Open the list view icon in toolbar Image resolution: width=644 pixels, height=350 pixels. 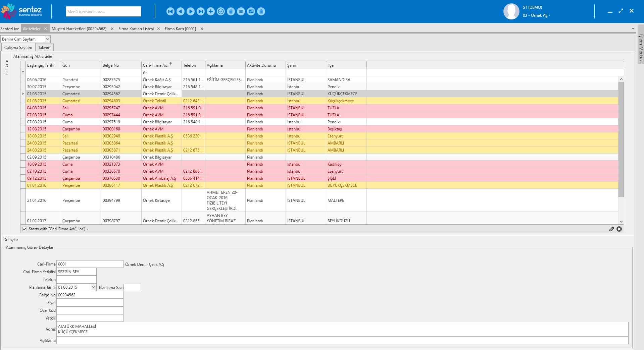coord(241,12)
